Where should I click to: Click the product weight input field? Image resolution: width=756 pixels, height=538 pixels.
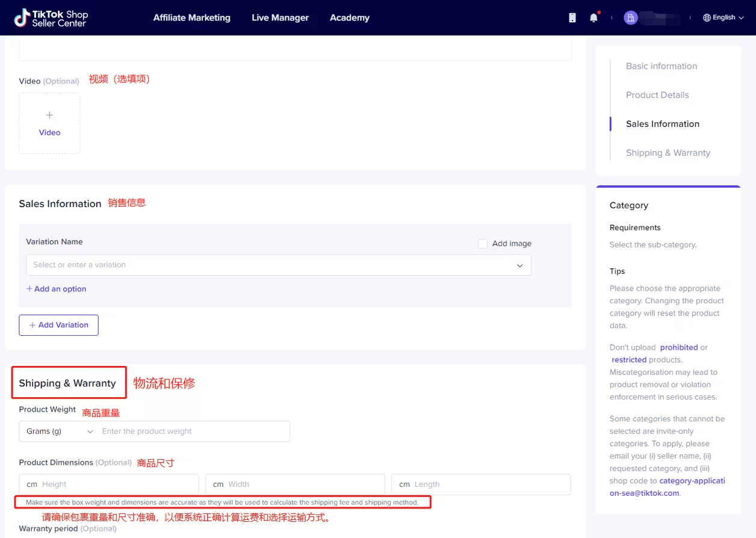coord(193,431)
